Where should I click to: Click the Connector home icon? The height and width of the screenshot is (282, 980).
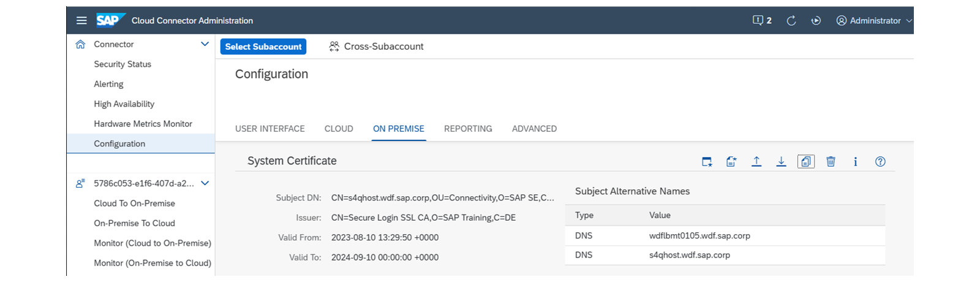tap(80, 44)
